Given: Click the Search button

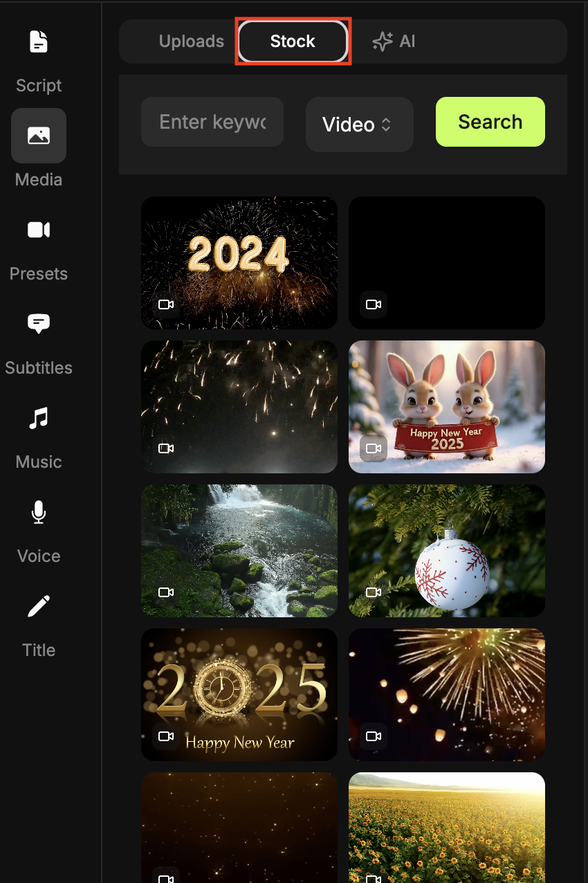Looking at the screenshot, I should (x=490, y=122).
